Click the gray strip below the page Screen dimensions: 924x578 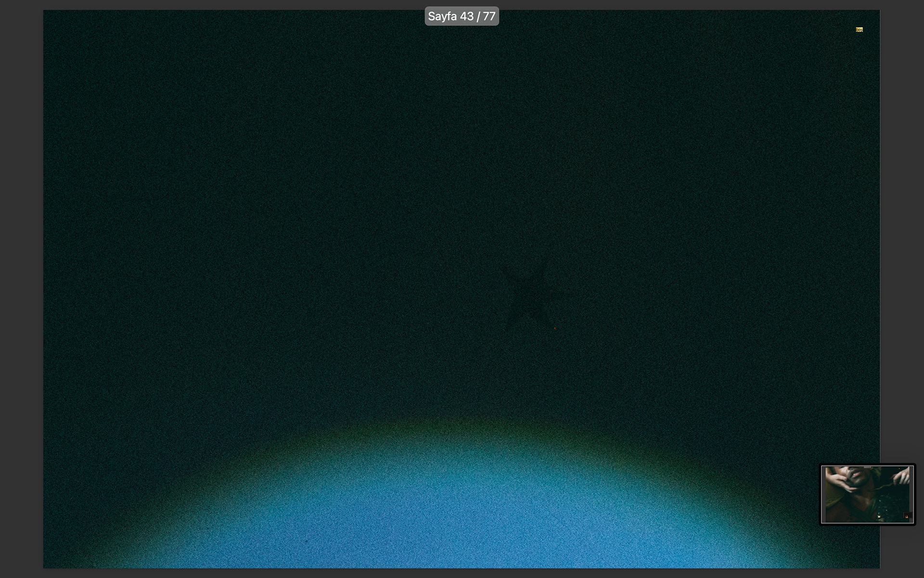pos(462,573)
